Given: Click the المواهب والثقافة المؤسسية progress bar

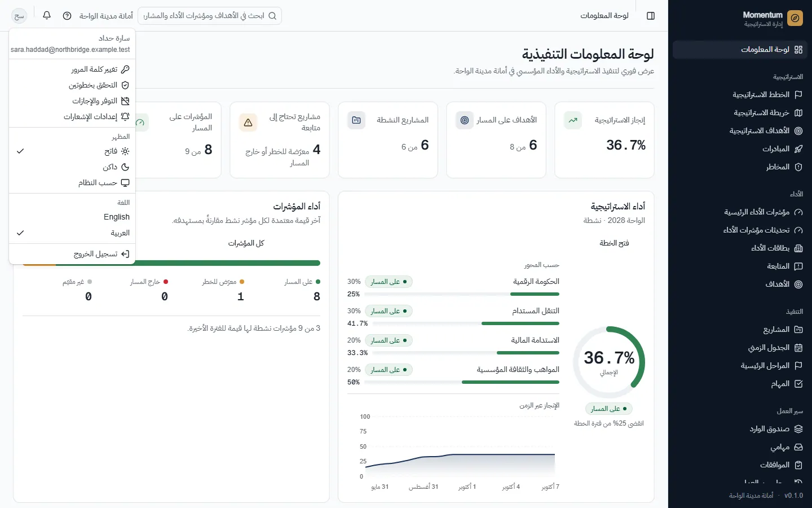Looking at the screenshot, I should click(461, 382).
